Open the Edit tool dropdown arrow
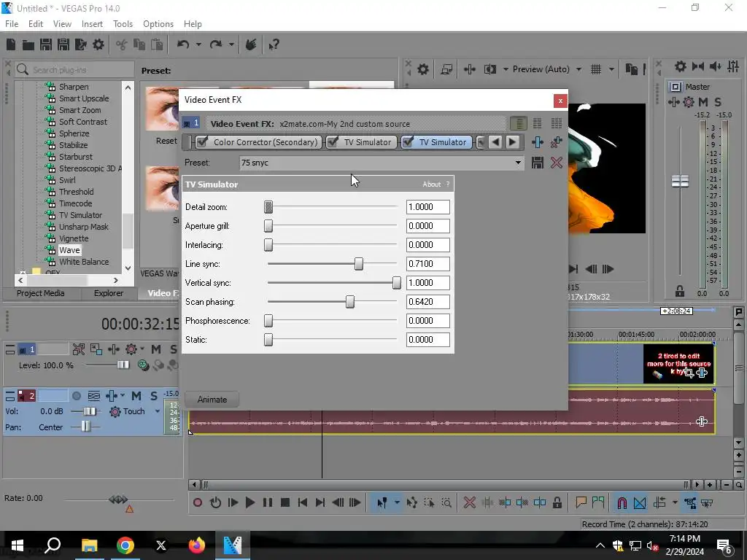747x560 pixels. pyautogui.click(x=397, y=502)
